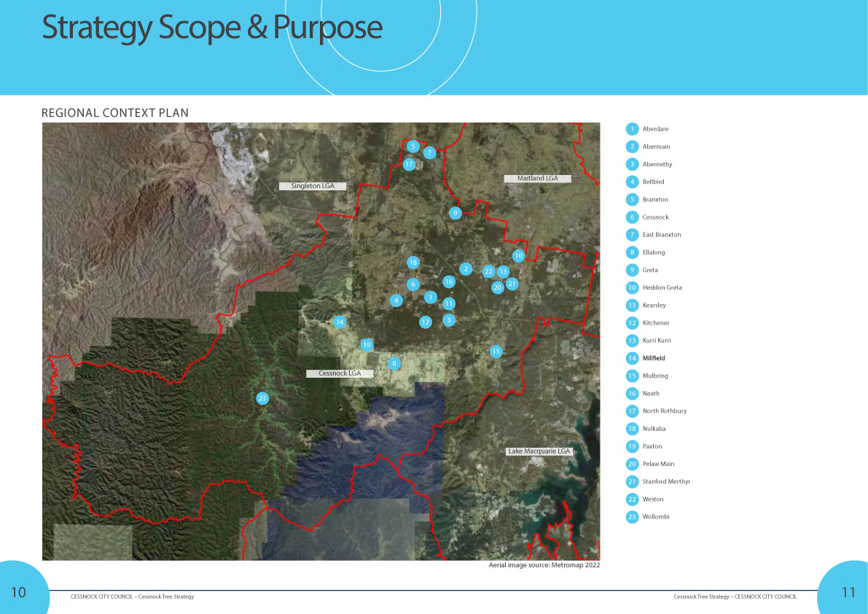Click the 'Aberdare' legend entry
868x614 pixels.
coord(655,129)
